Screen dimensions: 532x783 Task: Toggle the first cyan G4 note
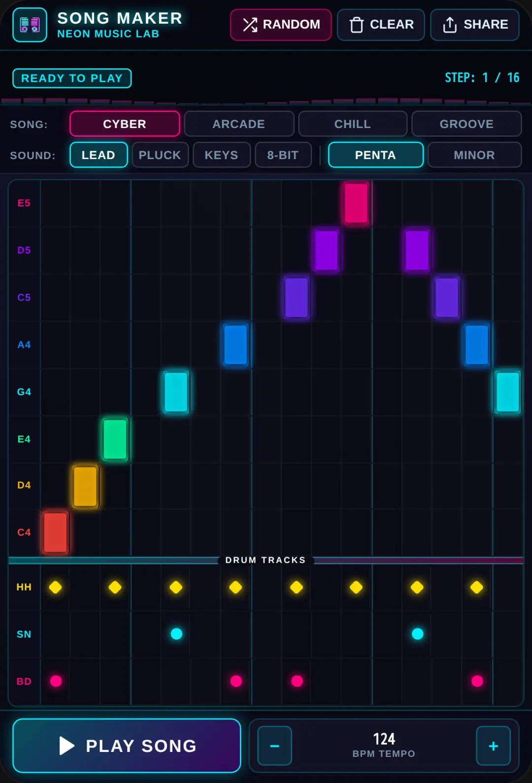[x=176, y=392]
